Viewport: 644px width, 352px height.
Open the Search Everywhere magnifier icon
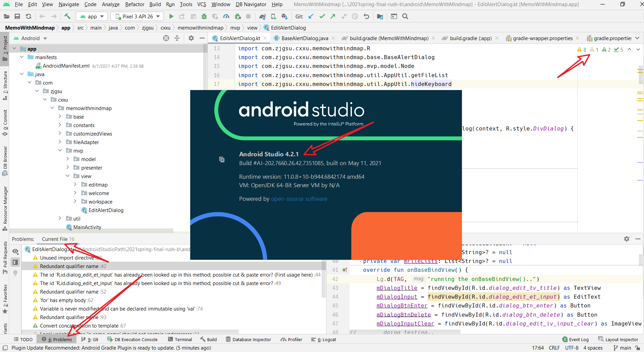(405, 16)
